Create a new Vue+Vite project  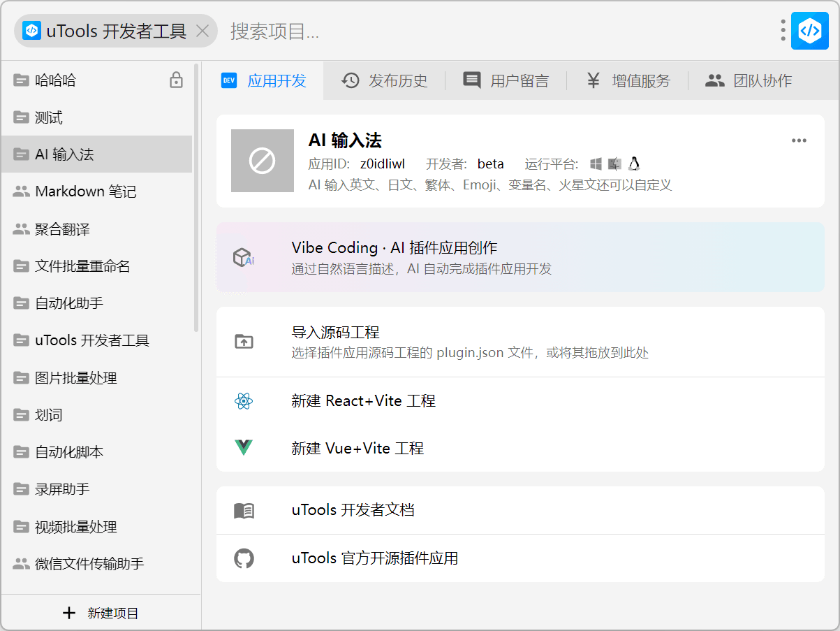coord(520,448)
